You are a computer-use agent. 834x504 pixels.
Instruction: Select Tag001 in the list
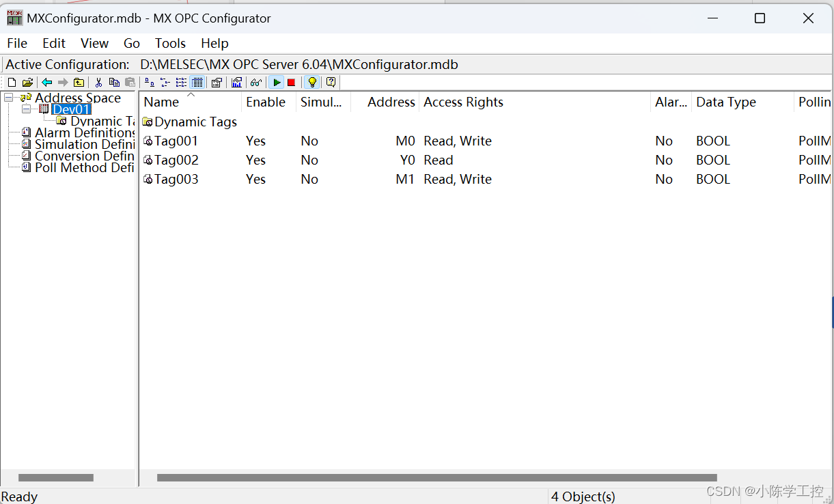[x=171, y=141]
